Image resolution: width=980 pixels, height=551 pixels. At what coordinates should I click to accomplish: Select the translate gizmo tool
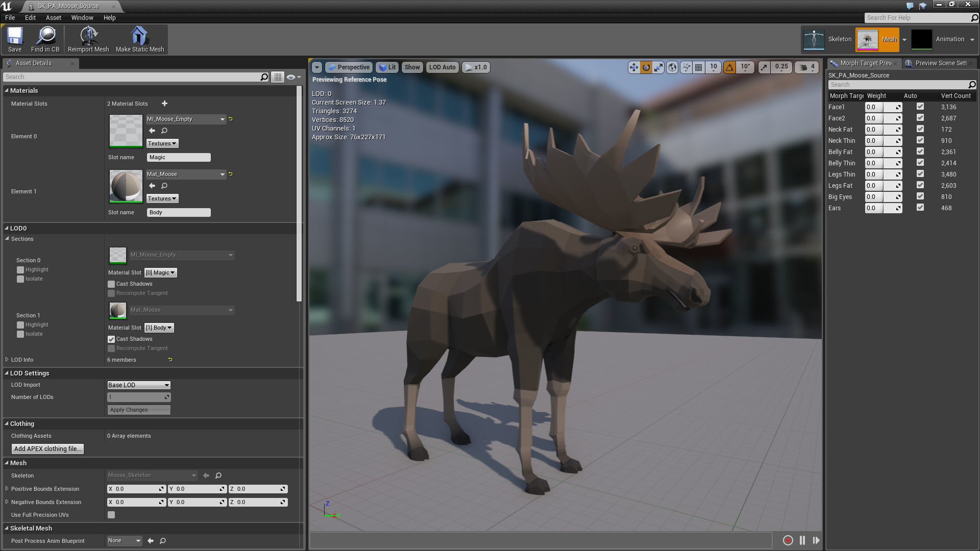point(633,67)
